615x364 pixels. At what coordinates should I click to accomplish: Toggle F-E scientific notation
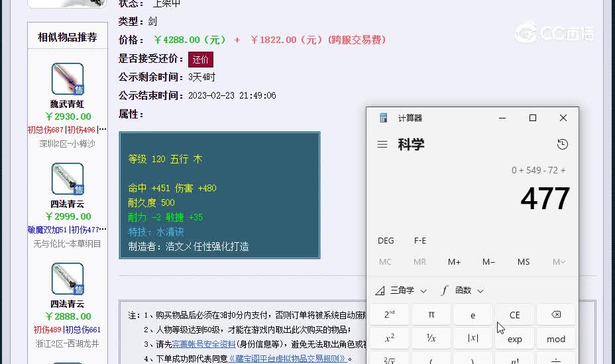point(419,241)
